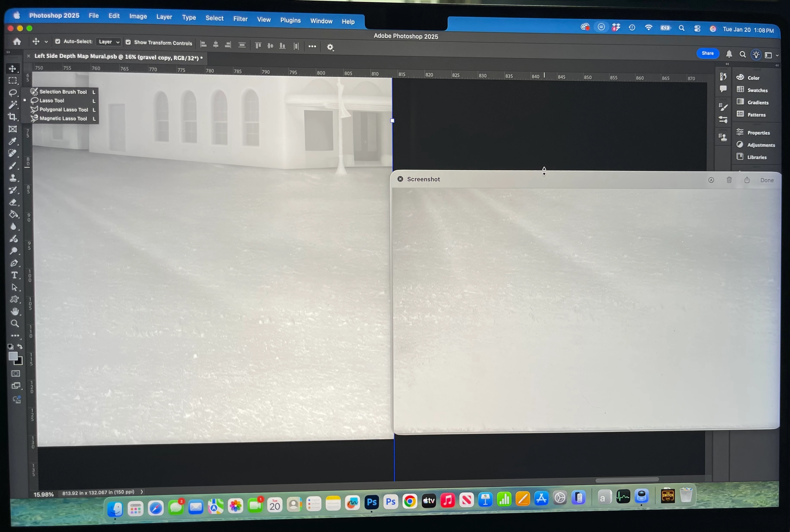
Task: Click the align left edges icon
Action: [x=204, y=44]
